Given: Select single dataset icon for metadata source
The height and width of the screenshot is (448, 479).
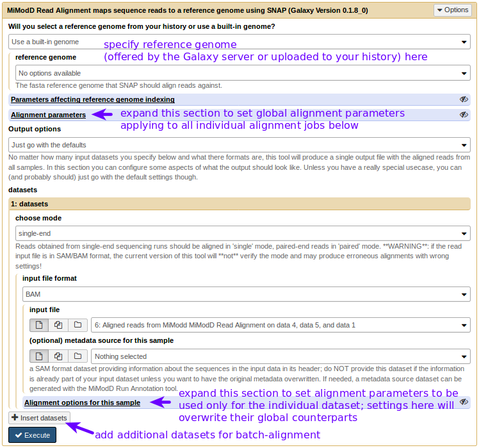Looking at the screenshot, I should [x=39, y=356].
